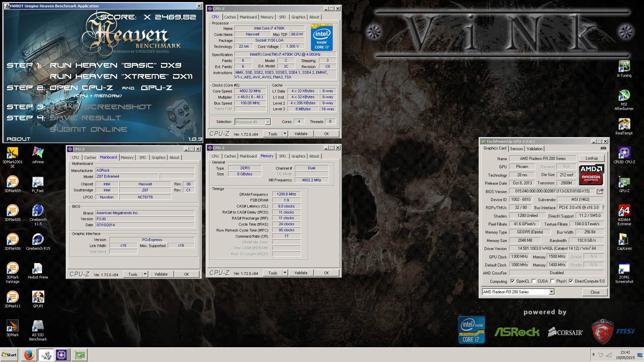Expand Tools arrow in Mainboard window
The height and width of the screenshot is (362, 644).
pos(145,274)
